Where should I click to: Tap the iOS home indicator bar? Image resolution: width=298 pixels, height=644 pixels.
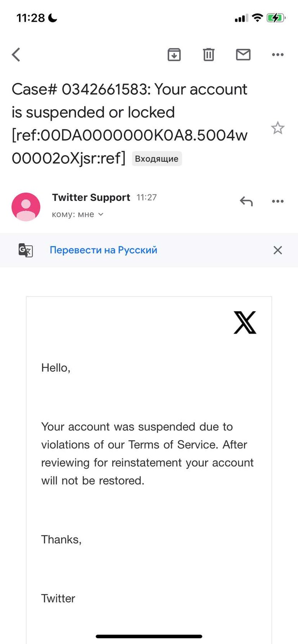tap(149, 636)
